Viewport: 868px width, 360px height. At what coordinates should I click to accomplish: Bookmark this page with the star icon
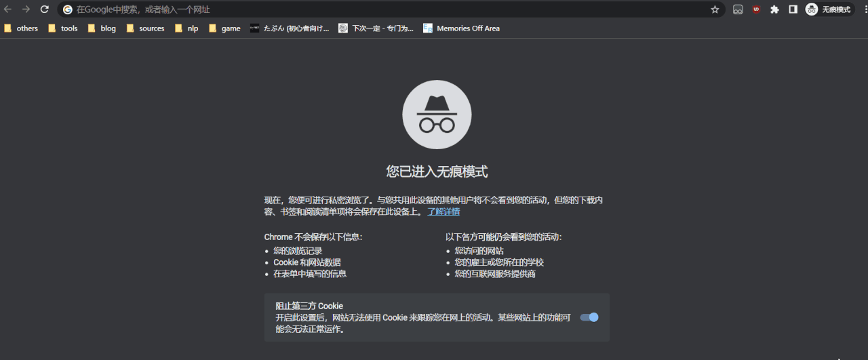[x=715, y=9]
